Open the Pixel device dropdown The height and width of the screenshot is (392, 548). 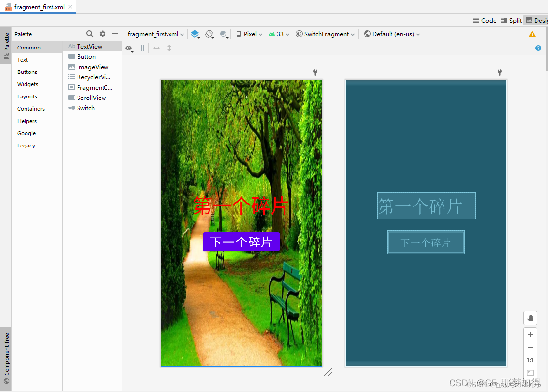coord(250,34)
